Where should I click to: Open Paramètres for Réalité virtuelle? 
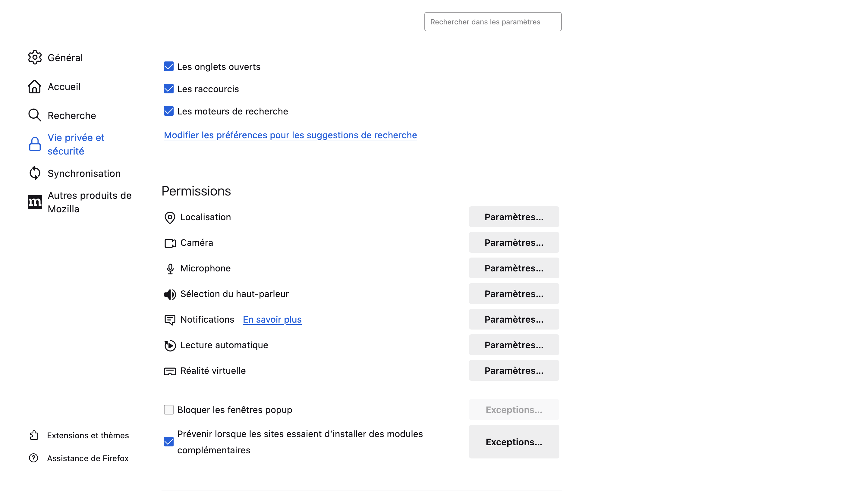[x=514, y=370]
